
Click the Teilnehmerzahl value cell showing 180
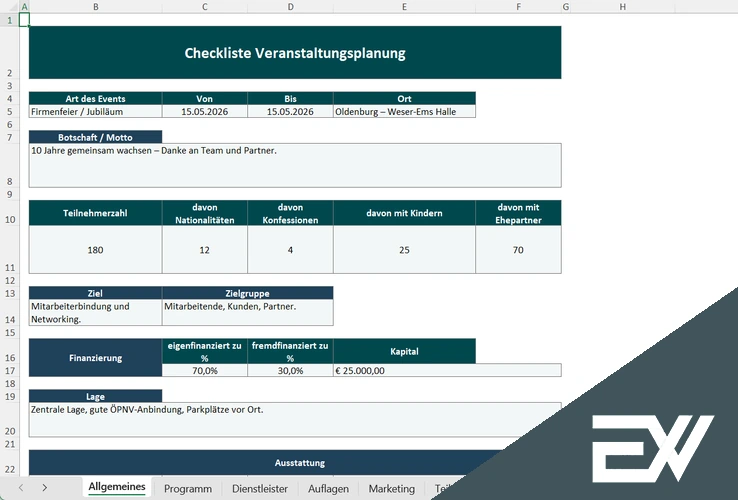point(95,250)
